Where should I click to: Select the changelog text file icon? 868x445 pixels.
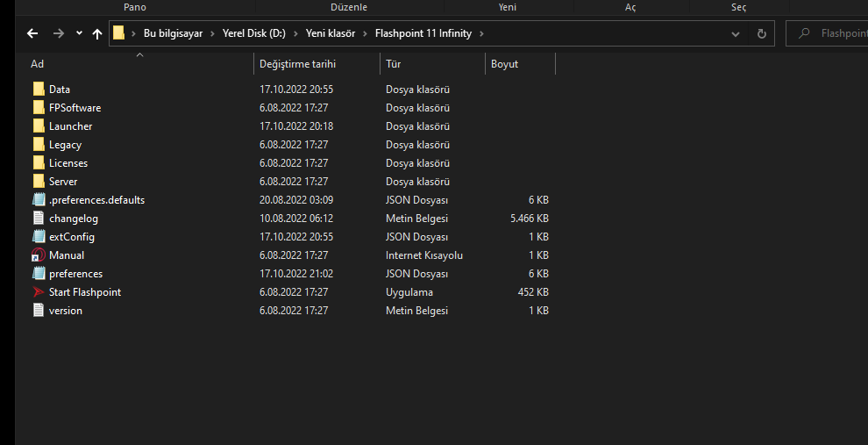(39, 219)
